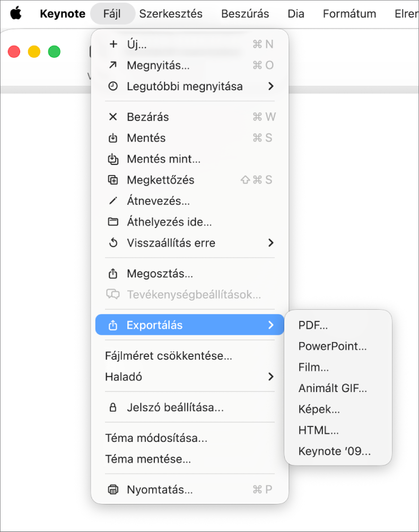The height and width of the screenshot is (532, 419).
Task: Open the Apple menu
Action: (x=16, y=14)
